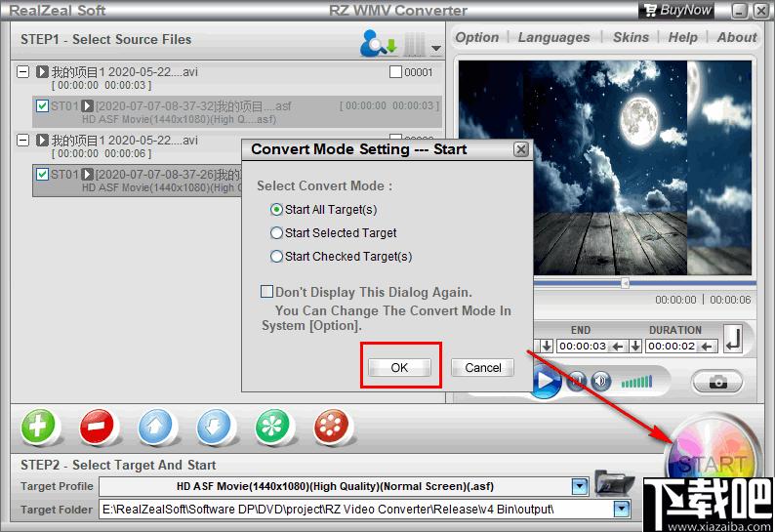Screen dimensions: 775x532
Task: Select the ST01 08-37-32 asf target row
Action: 237,111
